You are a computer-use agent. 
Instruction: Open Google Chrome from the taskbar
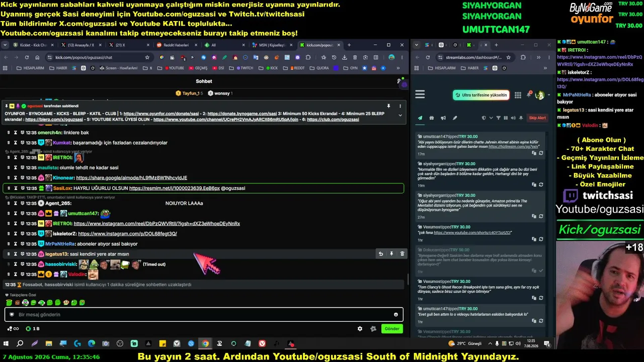205,344
